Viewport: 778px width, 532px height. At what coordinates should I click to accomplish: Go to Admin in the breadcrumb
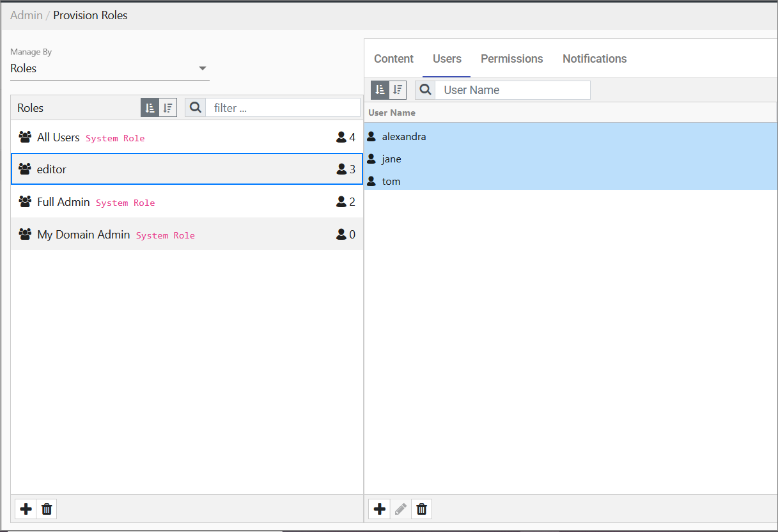[26, 15]
